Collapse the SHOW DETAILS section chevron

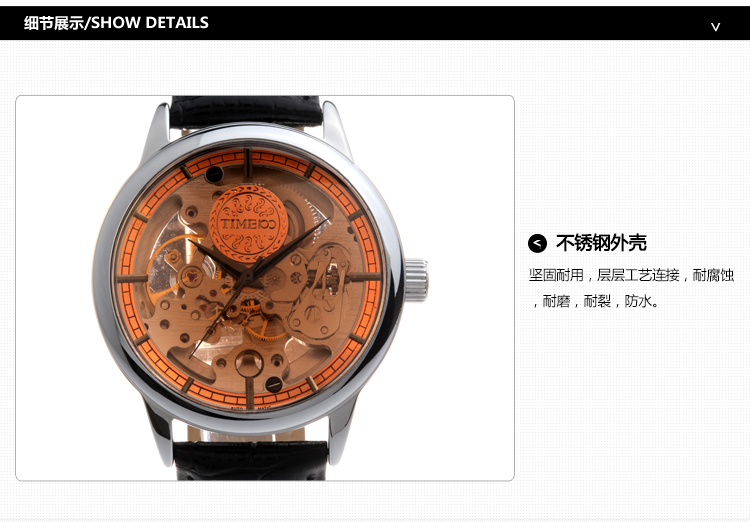(715, 27)
